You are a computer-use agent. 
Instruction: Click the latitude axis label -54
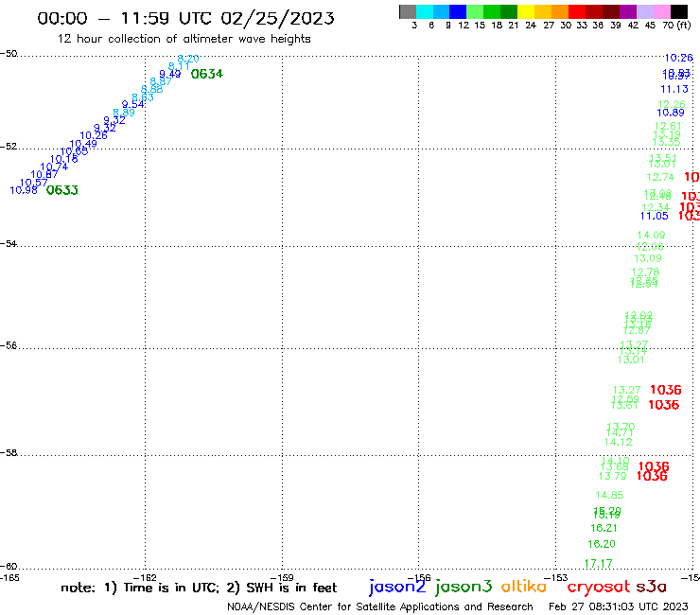click(9, 244)
